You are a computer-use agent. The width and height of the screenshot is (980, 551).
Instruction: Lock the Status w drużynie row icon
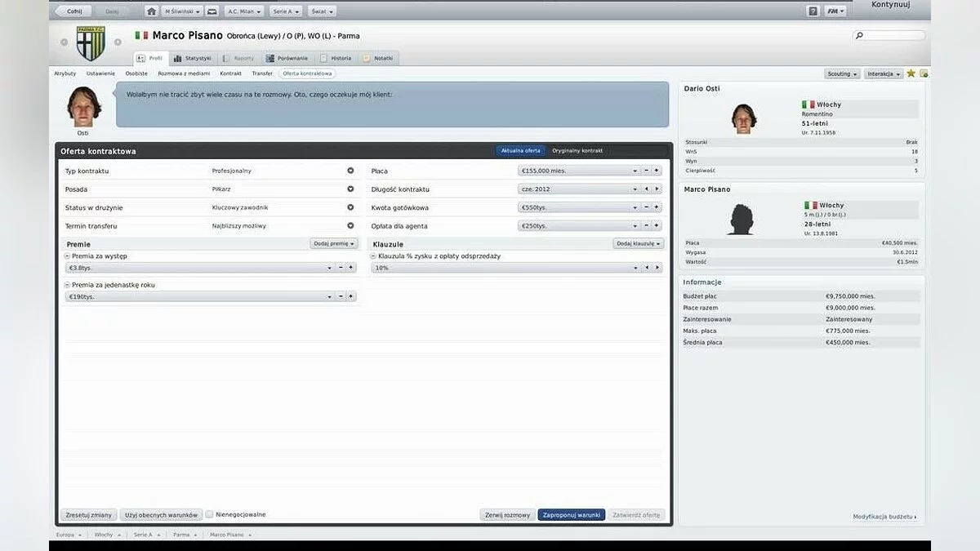point(350,207)
